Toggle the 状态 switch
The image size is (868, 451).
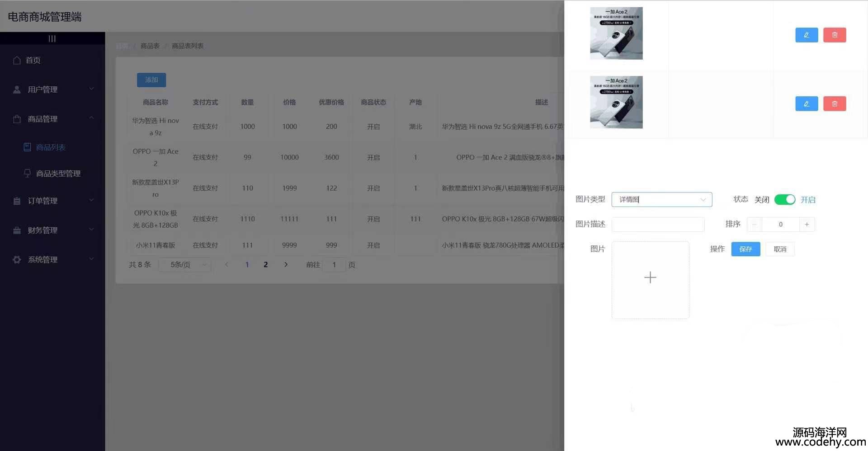tap(785, 200)
